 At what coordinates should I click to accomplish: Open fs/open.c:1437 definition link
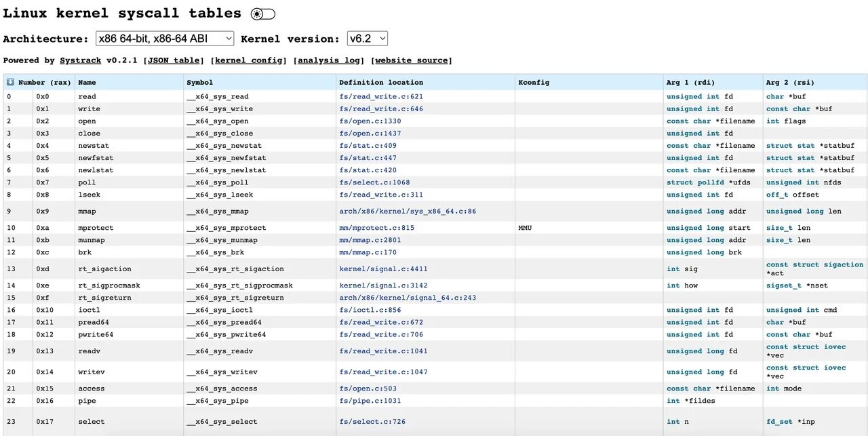[370, 133]
